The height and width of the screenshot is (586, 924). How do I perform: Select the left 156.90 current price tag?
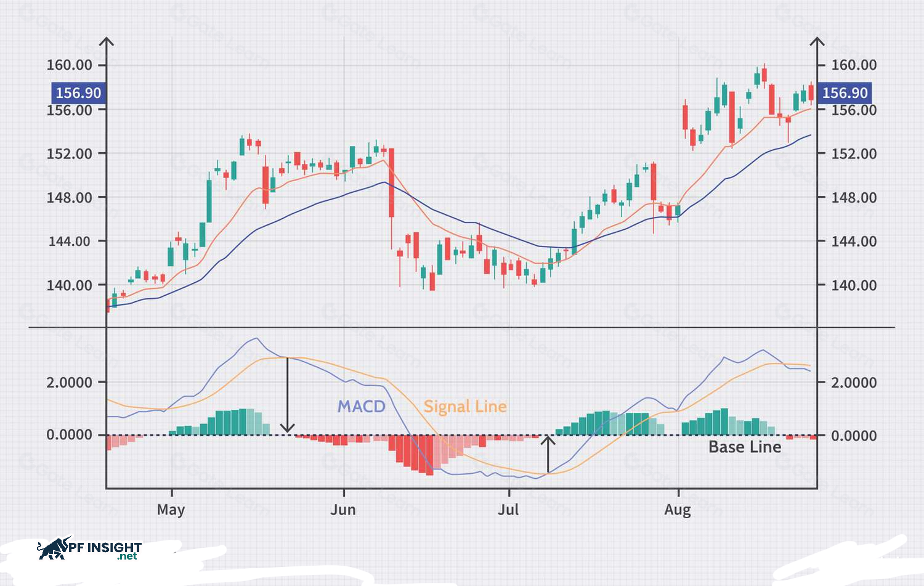[x=78, y=93]
